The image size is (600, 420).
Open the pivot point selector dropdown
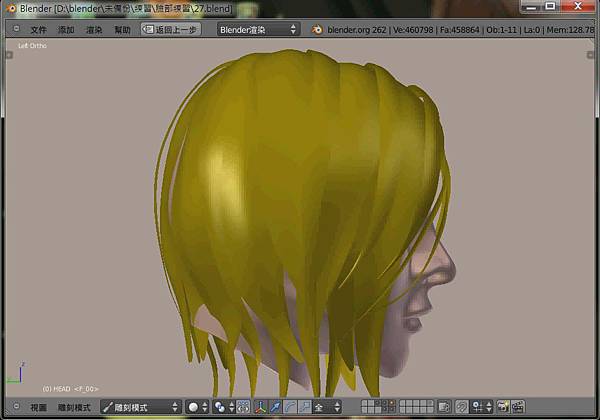[x=224, y=407]
